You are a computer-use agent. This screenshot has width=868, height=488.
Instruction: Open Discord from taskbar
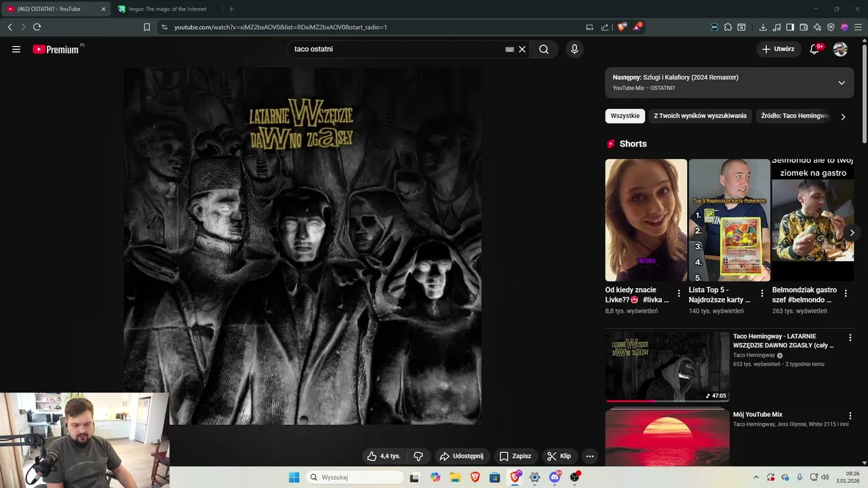(555, 477)
